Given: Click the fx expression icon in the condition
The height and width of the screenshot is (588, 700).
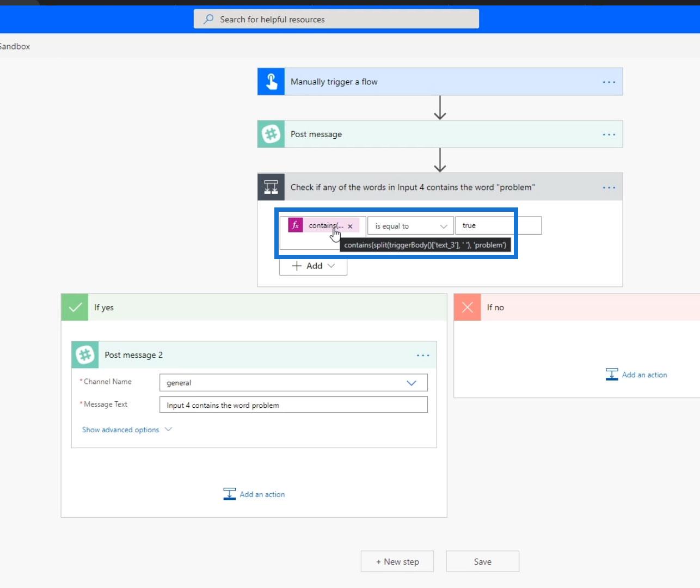Looking at the screenshot, I should point(296,225).
